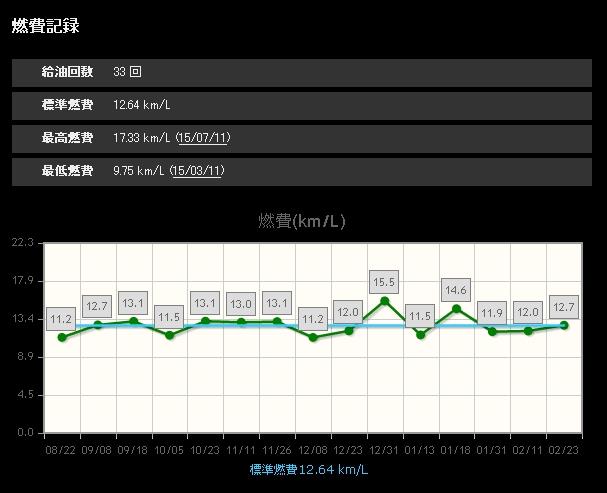Viewport: 607px width, 493px height.
Task: Select the 12.7 data label at 02/23
Action: [564, 307]
